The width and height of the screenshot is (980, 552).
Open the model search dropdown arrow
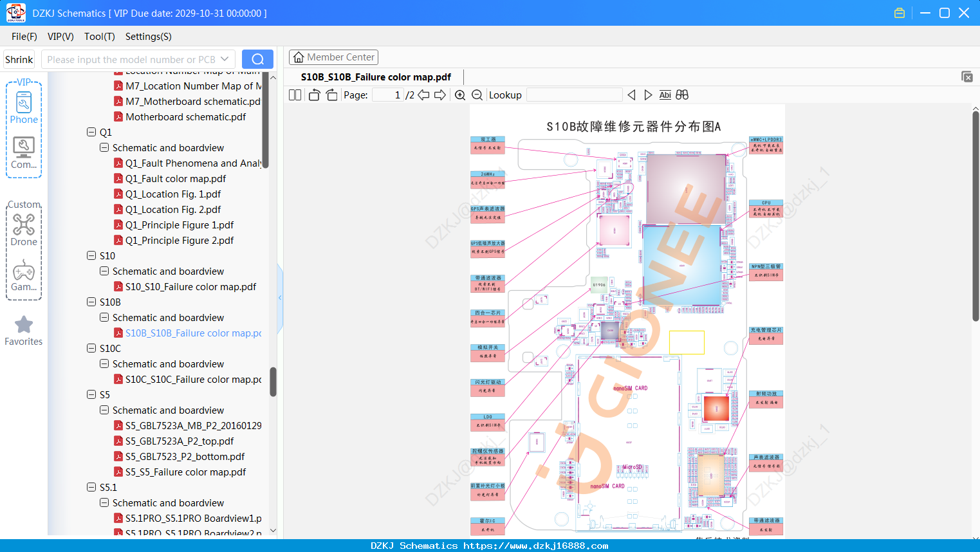pyautogui.click(x=225, y=59)
